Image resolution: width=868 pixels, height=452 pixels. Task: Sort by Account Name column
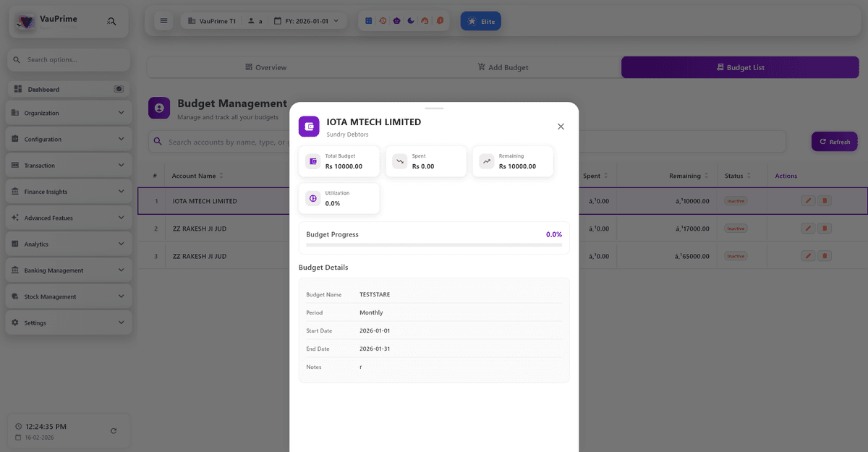tap(197, 176)
